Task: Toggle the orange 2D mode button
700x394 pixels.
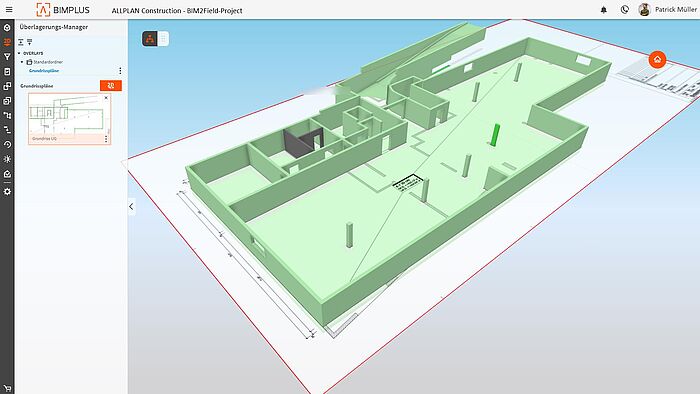Action: 111,86
